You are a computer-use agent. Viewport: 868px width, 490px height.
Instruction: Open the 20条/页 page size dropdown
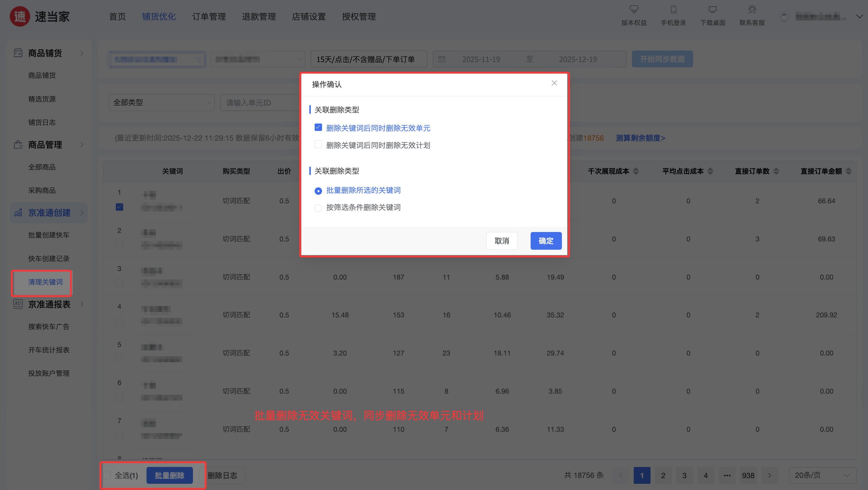point(822,475)
